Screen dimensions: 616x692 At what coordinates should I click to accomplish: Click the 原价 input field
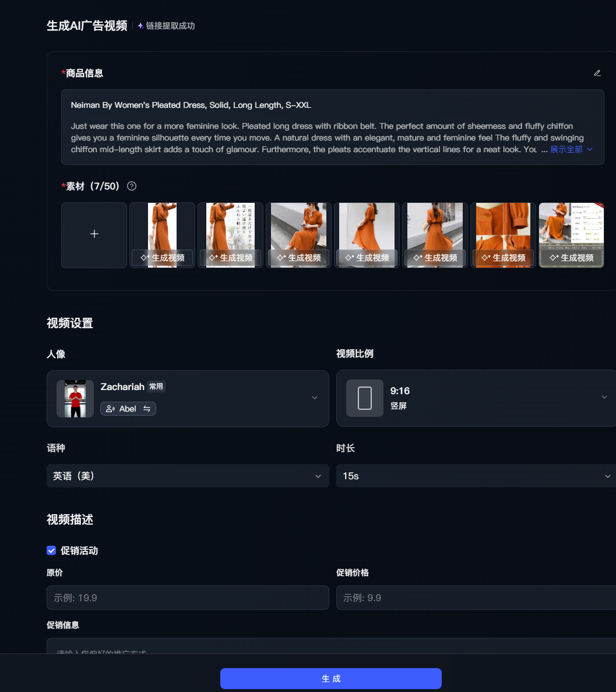(x=188, y=598)
